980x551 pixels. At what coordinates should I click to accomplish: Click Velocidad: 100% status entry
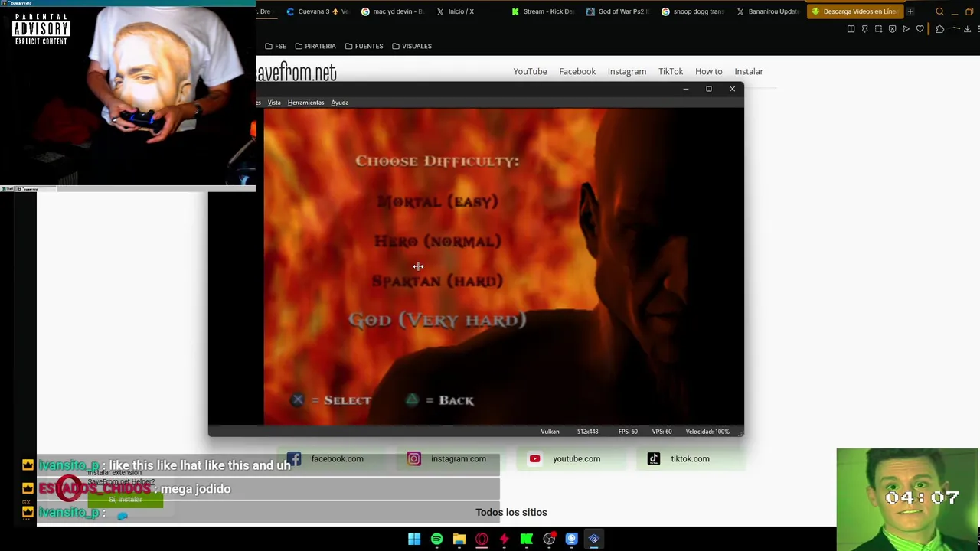pyautogui.click(x=707, y=432)
